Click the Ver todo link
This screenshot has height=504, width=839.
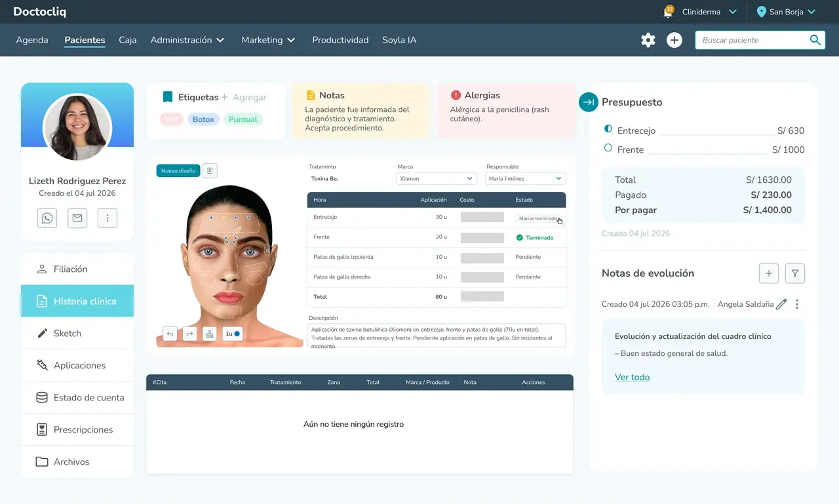pyautogui.click(x=632, y=377)
